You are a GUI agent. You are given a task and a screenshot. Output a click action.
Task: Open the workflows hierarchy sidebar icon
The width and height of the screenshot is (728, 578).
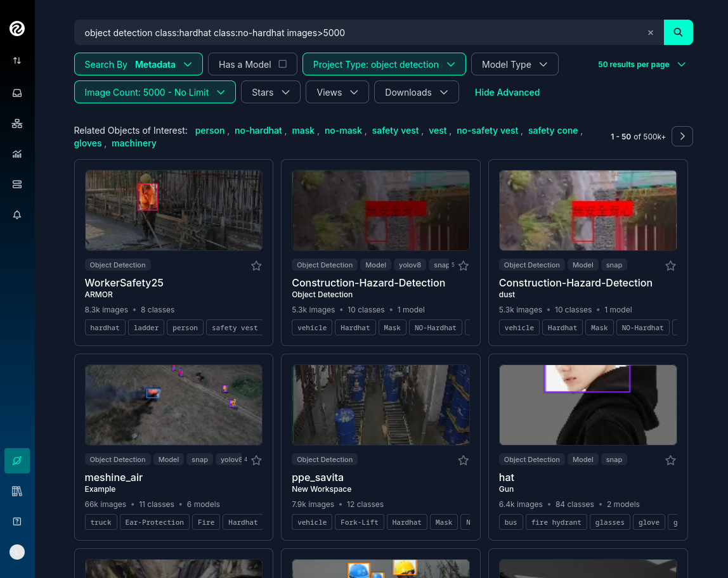coord(17,124)
